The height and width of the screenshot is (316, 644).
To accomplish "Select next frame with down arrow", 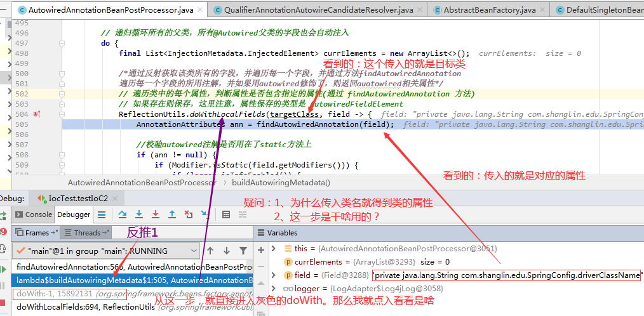I will (226, 251).
